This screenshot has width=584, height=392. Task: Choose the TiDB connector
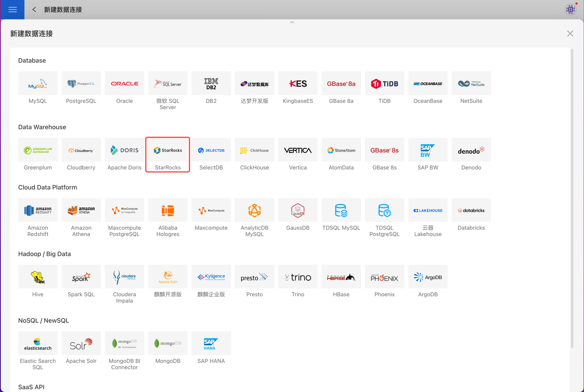point(384,84)
